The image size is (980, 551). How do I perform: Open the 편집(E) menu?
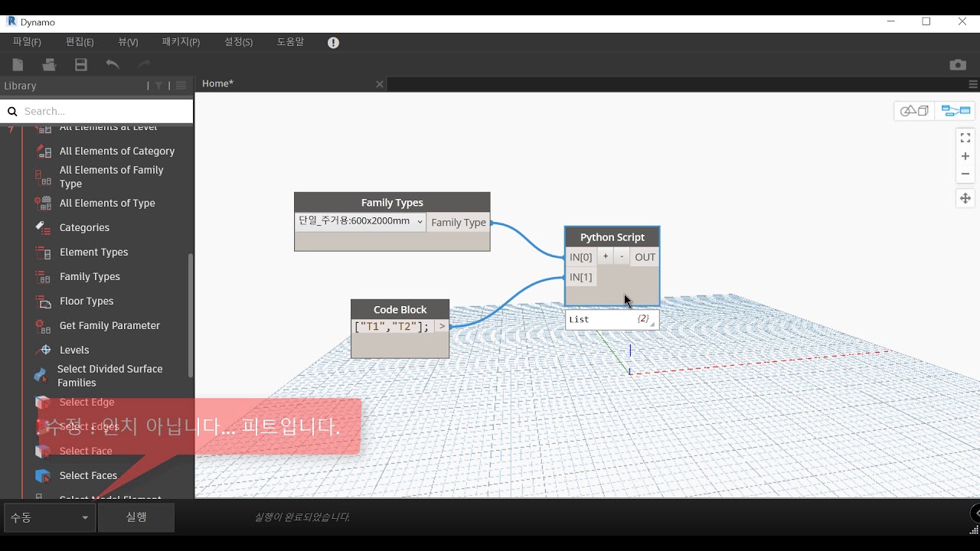[80, 42]
